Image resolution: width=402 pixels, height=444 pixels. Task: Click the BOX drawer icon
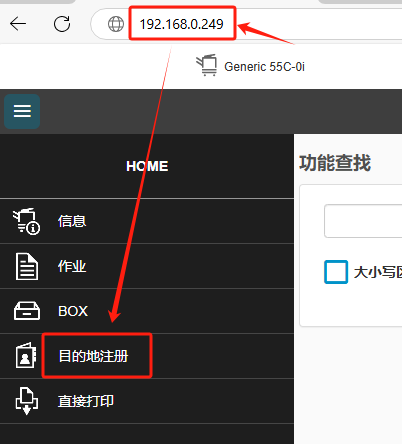[27, 311]
